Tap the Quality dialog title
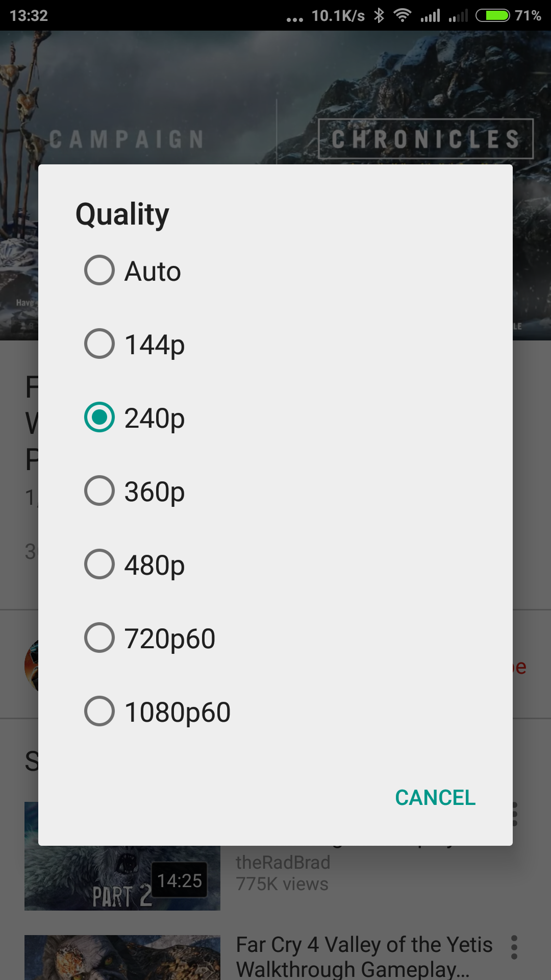Viewport: 551px width, 980px height. [122, 214]
